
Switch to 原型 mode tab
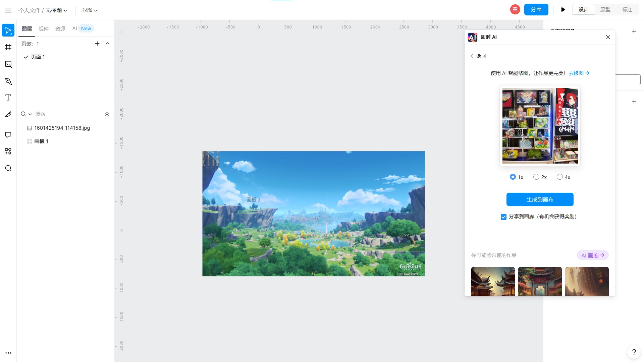pos(605,10)
